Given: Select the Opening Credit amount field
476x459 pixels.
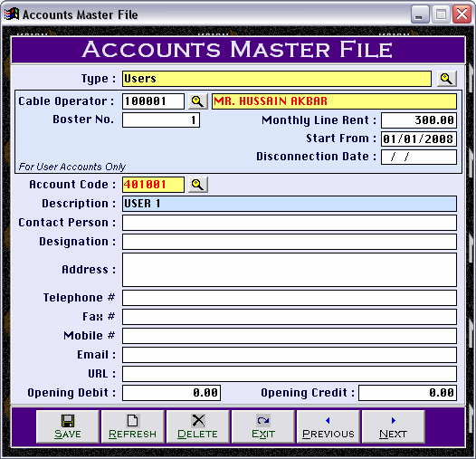Looking at the screenshot, I should 407,393.
